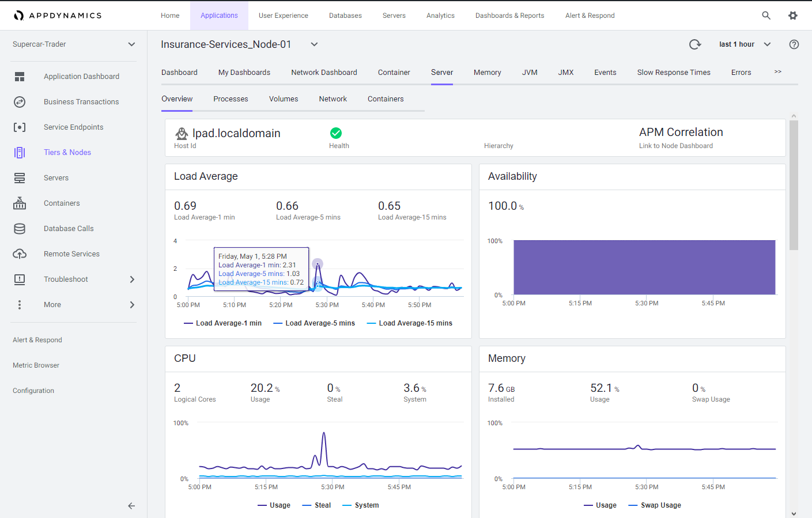The image size is (812, 518).
Task: Click the Service Endpoints bracket icon
Action: (20, 127)
